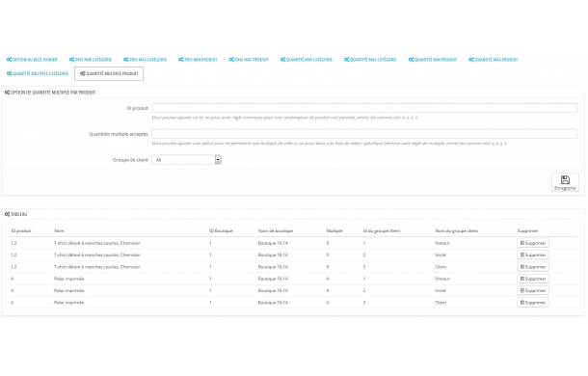588x376 pixels.
Task: Click gear icon of Prix min catégorie tab
Action: [71, 60]
